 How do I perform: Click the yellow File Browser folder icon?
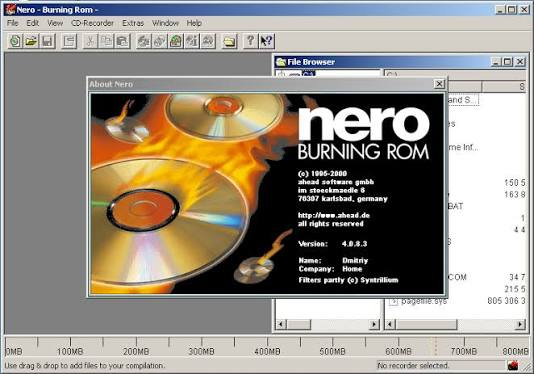point(230,41)
